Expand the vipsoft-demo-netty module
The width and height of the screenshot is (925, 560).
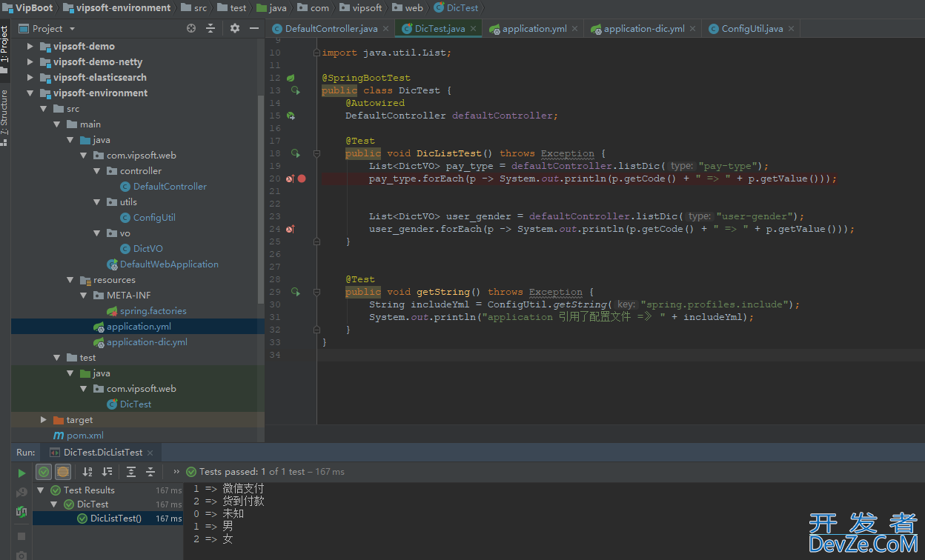(30, 61)
